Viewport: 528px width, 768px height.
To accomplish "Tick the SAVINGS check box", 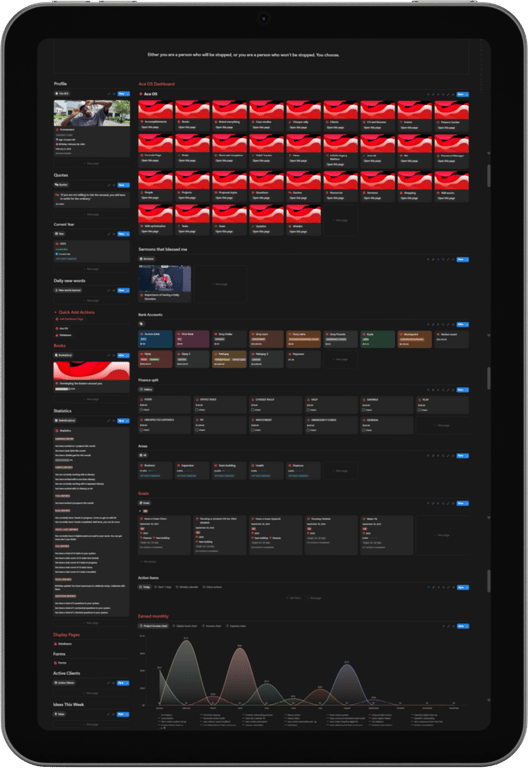I will [x=363, y=409].
